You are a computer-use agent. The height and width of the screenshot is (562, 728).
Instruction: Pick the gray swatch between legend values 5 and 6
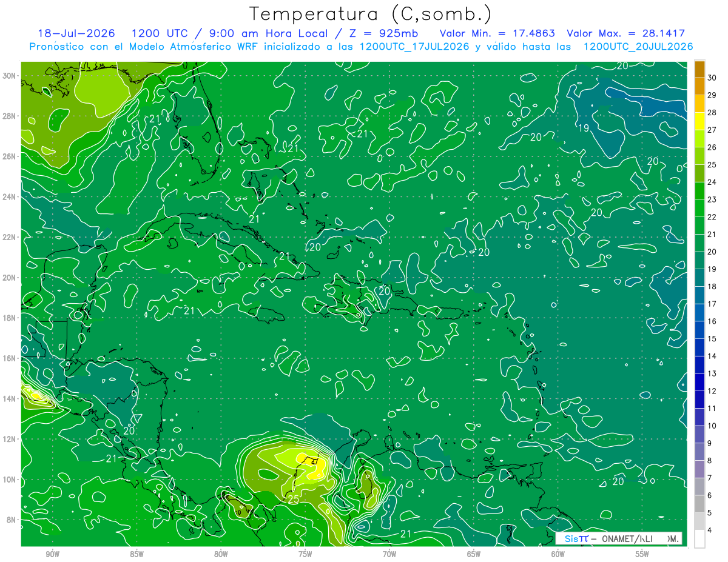pyautogui.click(x=699, y=504)
